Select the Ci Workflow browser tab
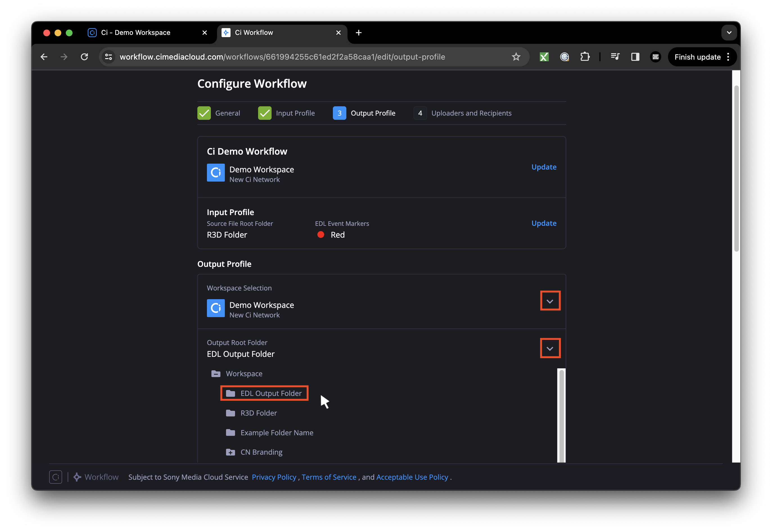Screen dimensions: 772x532 tap(282, 33)
